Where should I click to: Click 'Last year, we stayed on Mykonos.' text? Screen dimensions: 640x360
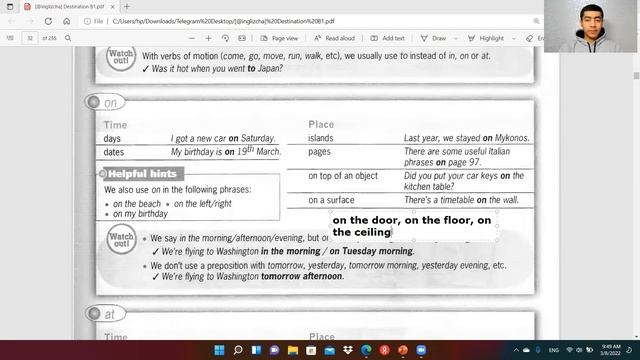coord(467,138)
